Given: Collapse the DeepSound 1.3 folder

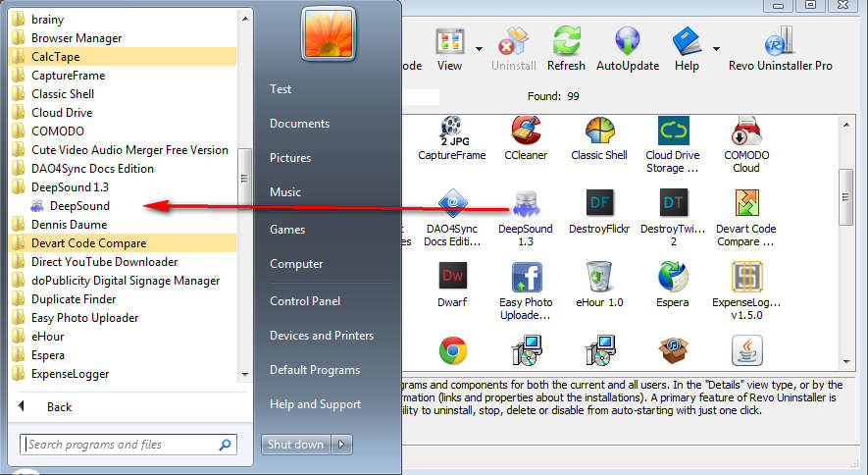Looking at the screenshot, I should [70, 187].
